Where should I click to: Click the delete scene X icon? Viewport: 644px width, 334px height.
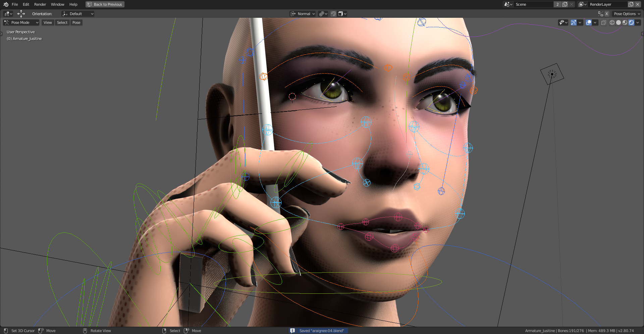[x=572, y=4]
